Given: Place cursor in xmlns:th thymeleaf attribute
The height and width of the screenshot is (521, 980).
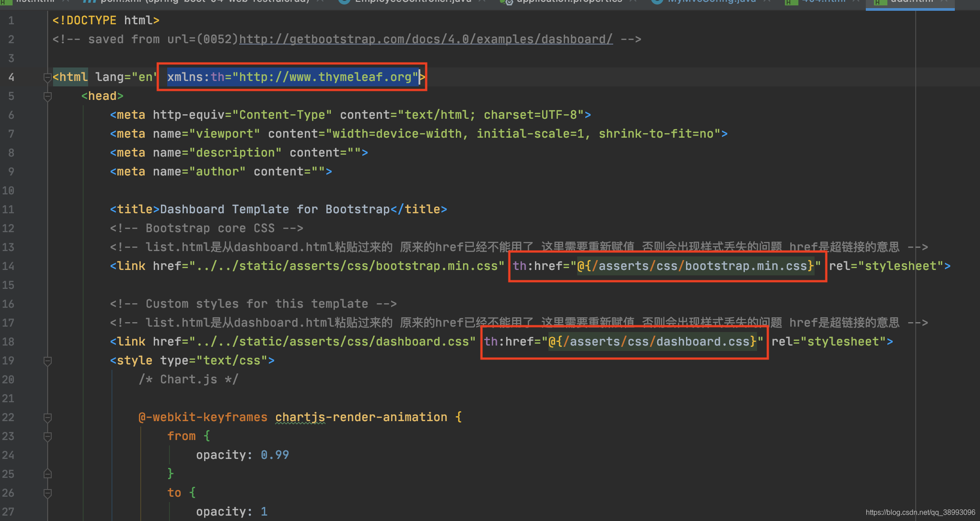Looking at the screenshot, I should [293, 77].
